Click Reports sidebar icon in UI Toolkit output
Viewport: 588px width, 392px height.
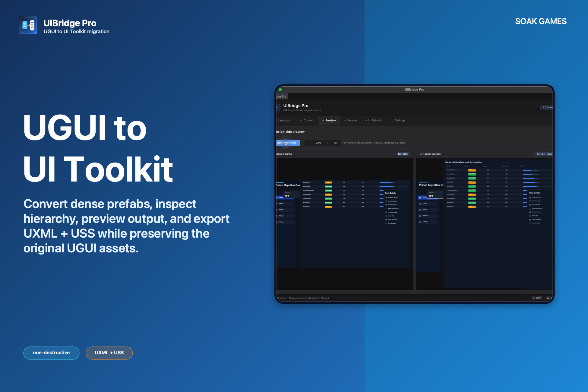tap(420, 210)
